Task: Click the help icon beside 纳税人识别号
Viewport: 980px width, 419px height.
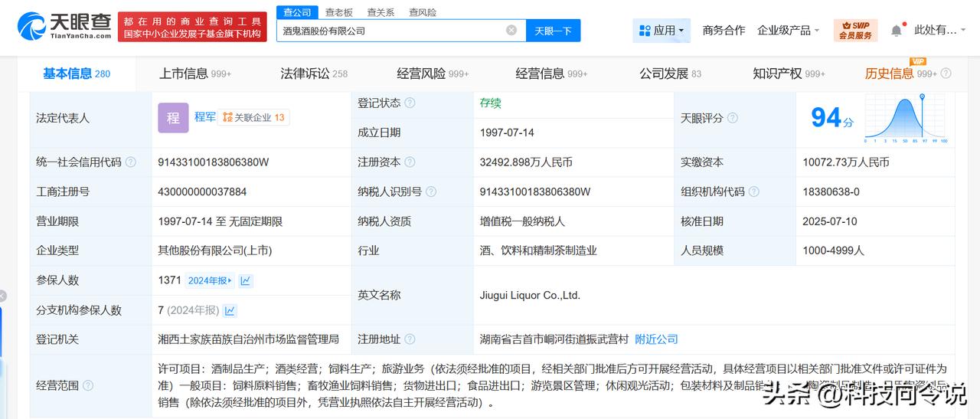Action: tap(431, 191)
